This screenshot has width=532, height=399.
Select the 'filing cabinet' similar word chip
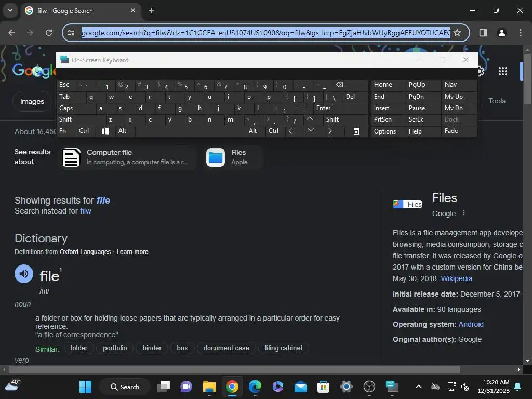(x=284, y=348)
